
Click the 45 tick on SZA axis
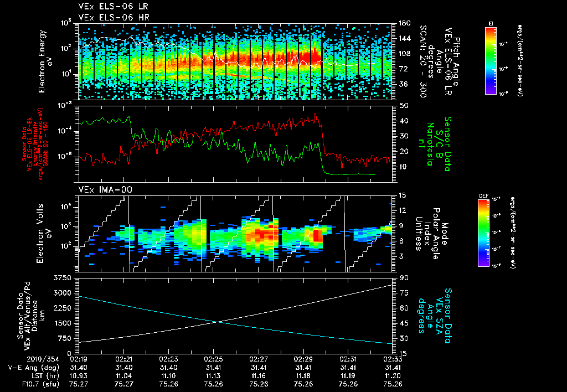click(x=404, y=323)
